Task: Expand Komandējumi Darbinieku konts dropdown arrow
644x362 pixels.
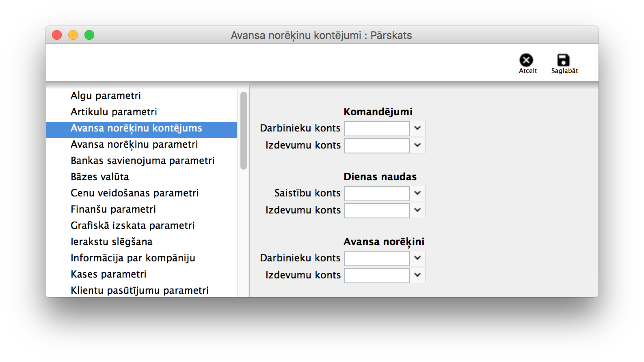Action: pyautogui.click(x=417, y=128)
